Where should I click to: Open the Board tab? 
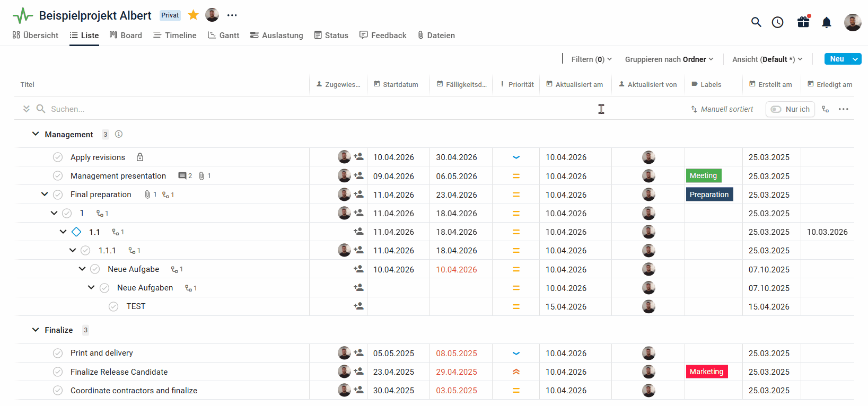(x=126, y=36)
